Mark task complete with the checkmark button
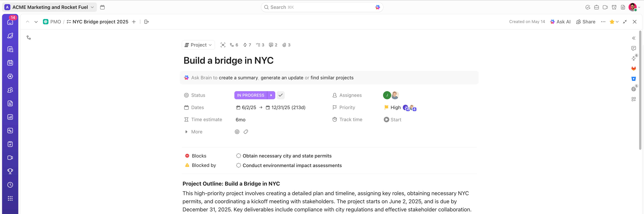644x214 pixels. click(281, 95)
